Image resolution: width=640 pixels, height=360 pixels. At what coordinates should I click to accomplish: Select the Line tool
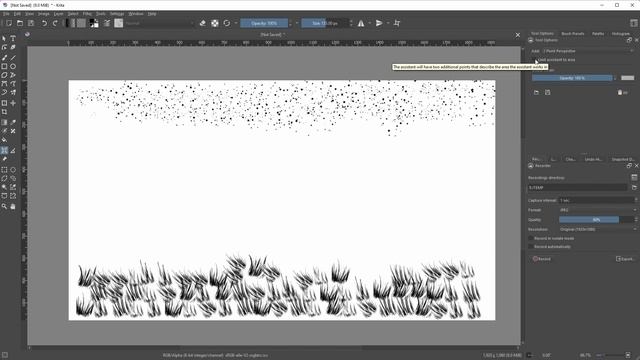(x=13, y=58)
